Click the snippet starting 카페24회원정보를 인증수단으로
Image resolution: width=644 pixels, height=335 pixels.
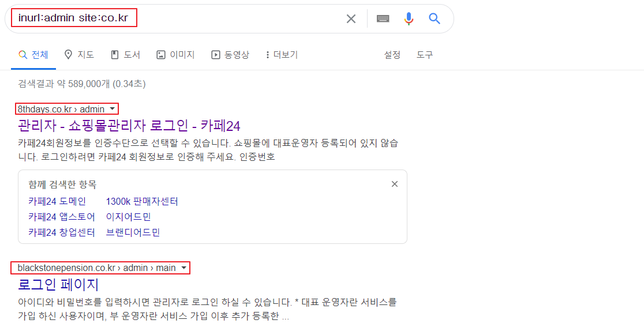tap(208, 150)
